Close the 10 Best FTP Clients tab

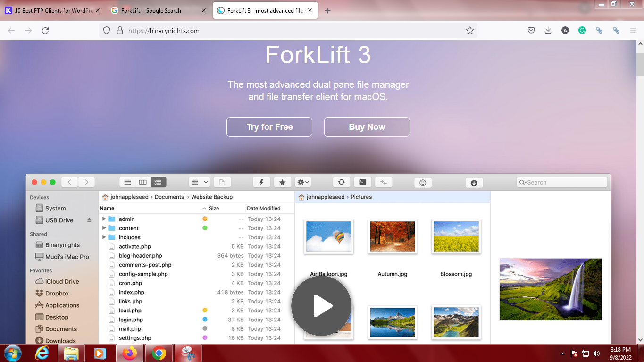[x=98, y=10]
